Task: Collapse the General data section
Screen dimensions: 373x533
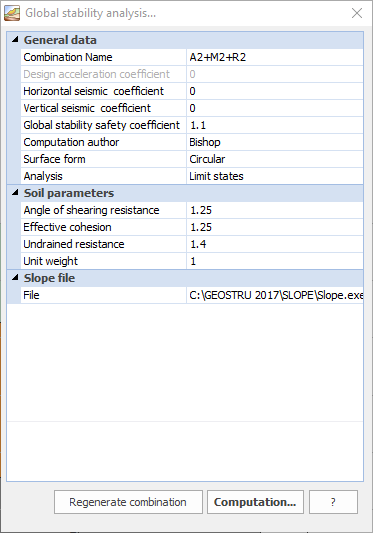Action: tap(15, 40)
